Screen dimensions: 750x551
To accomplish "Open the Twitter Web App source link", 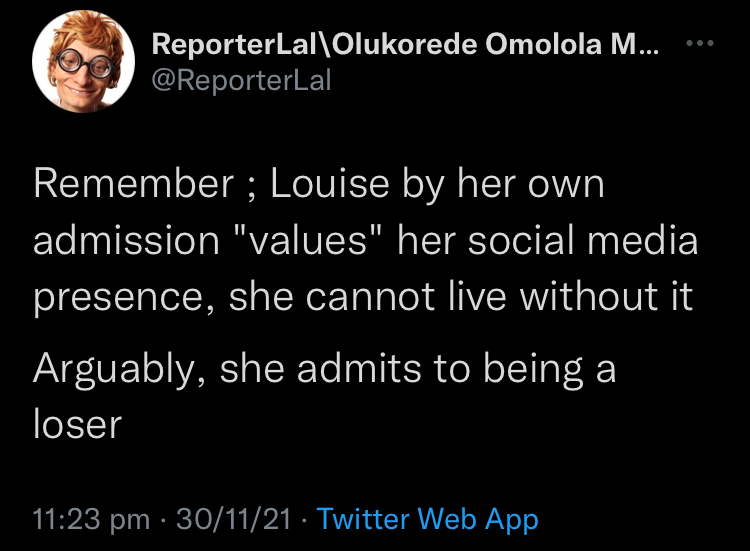I will click(x=427, y=519).
